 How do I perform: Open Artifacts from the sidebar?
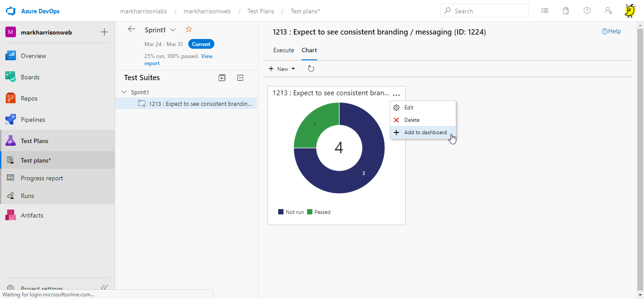point(32,215)
